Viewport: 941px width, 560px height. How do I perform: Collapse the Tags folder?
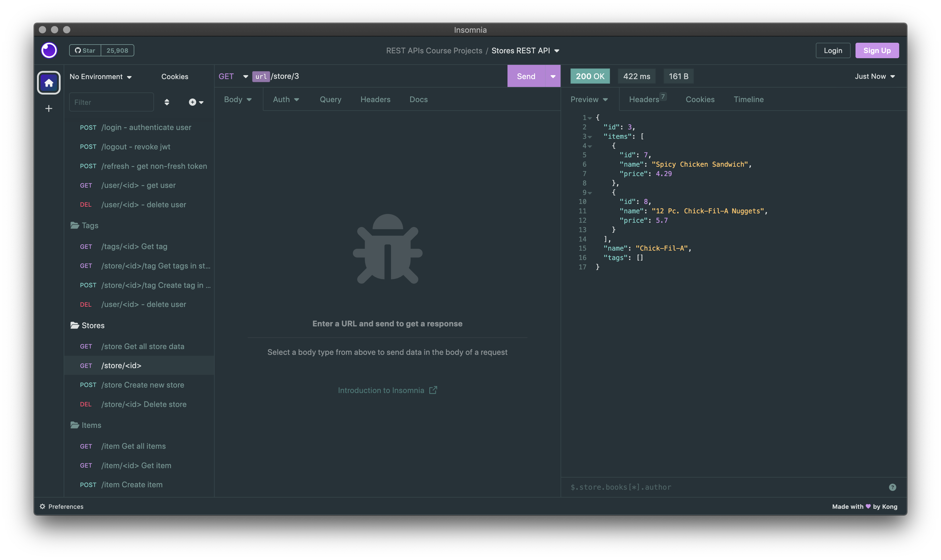tap(84, 225)
